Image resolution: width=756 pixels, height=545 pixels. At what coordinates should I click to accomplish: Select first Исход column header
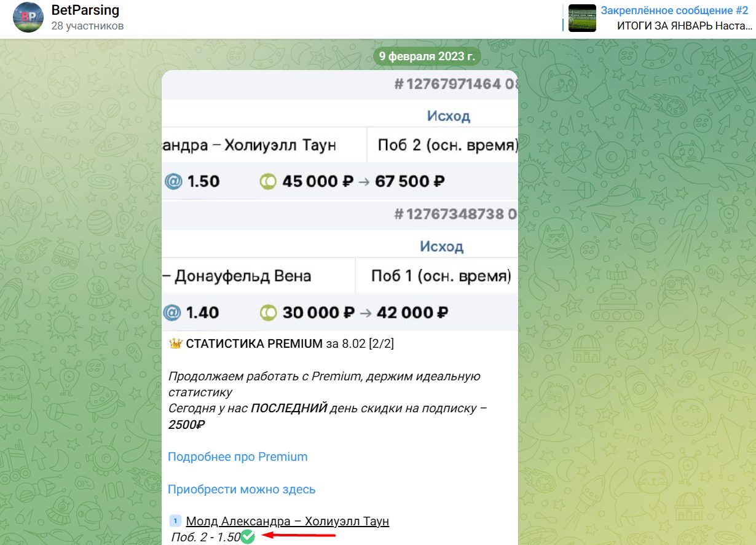(449, 116)
